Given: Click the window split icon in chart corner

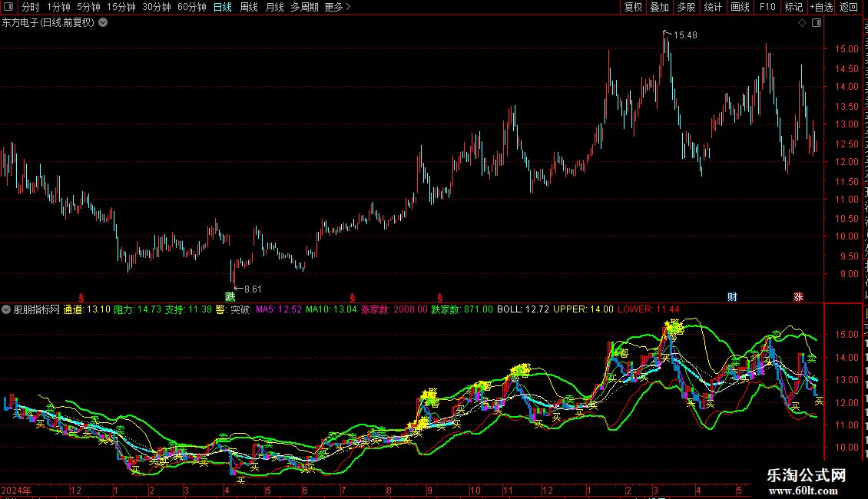Looking at the screenshot, I should point(817,23).
